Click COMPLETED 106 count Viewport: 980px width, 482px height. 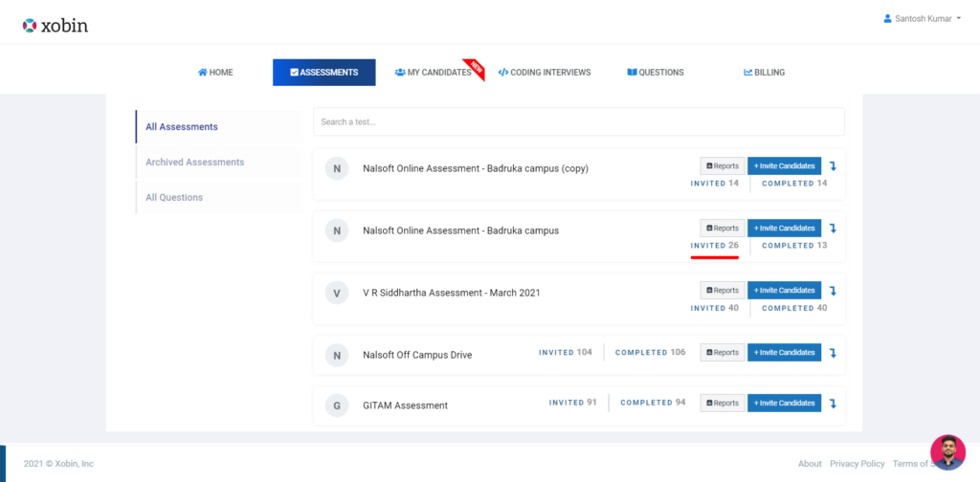coord(651,353)
